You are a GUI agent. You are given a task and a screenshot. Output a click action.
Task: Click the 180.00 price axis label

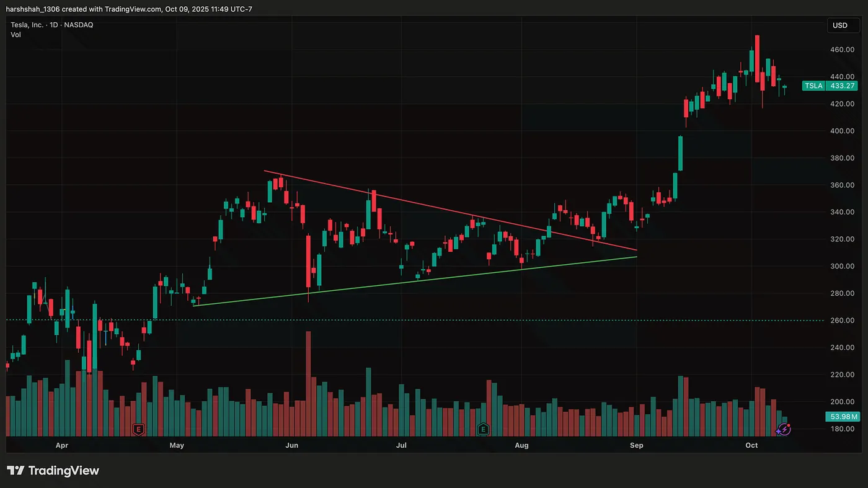click(x=843, y=429)
